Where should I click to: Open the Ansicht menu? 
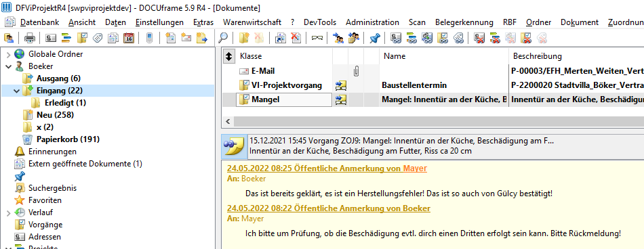pos(82,22)
